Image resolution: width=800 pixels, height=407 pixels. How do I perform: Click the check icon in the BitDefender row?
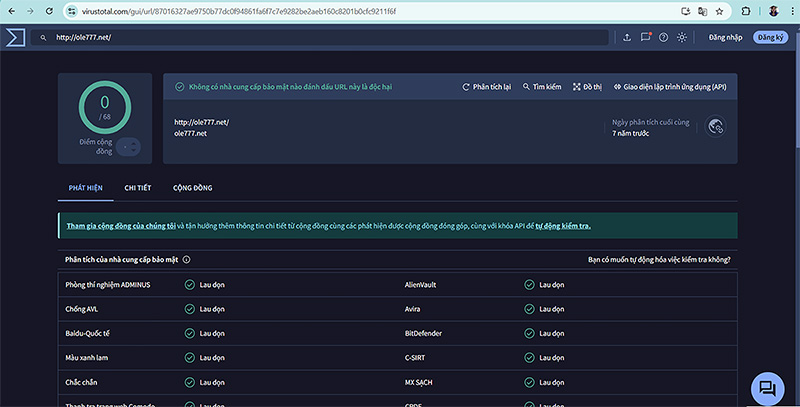pos(529,334)
